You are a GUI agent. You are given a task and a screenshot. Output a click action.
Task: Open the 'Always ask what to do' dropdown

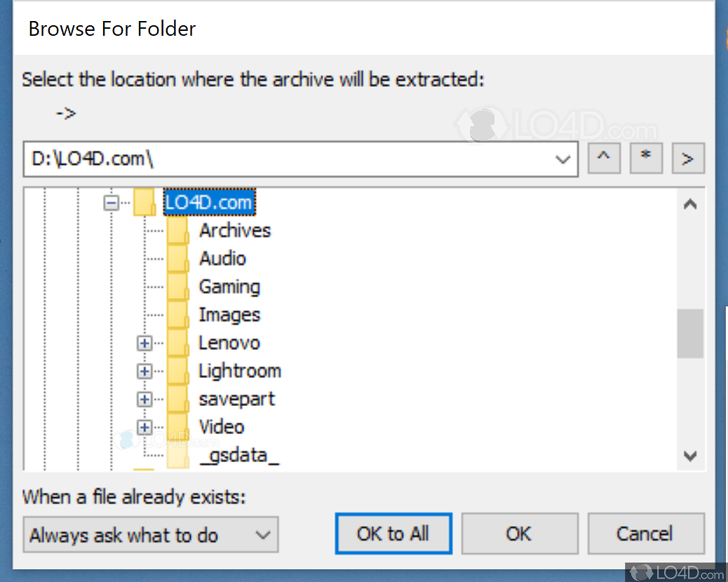coord(263,535)
